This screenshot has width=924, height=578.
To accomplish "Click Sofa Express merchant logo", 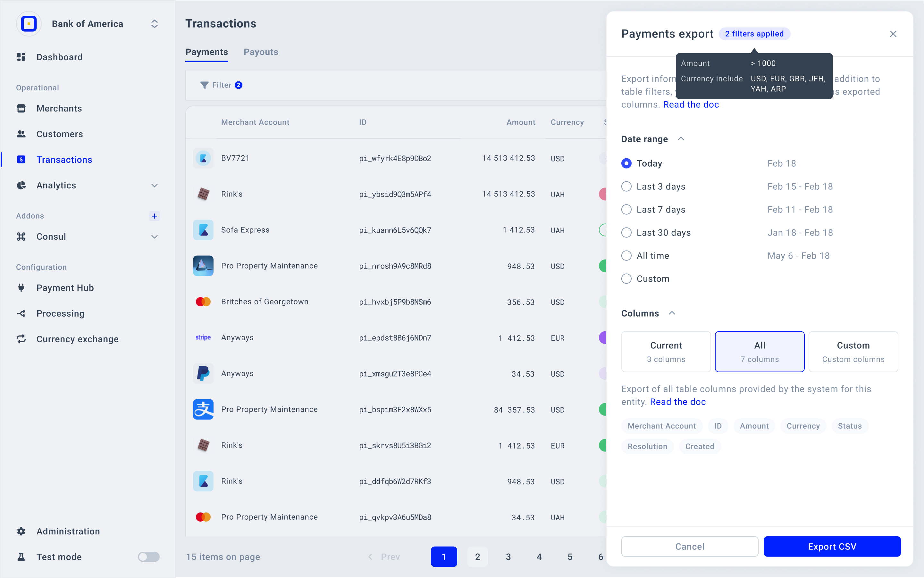I will [x=203, y=230].
